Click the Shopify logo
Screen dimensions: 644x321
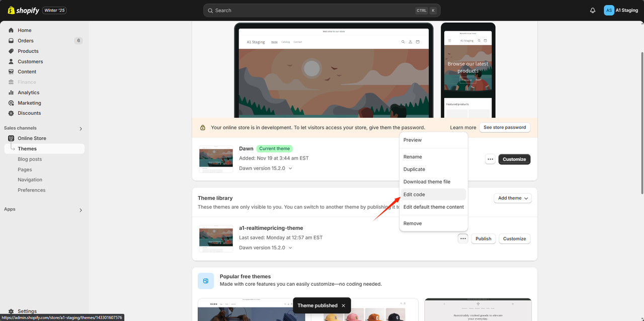tap(23, 10)
